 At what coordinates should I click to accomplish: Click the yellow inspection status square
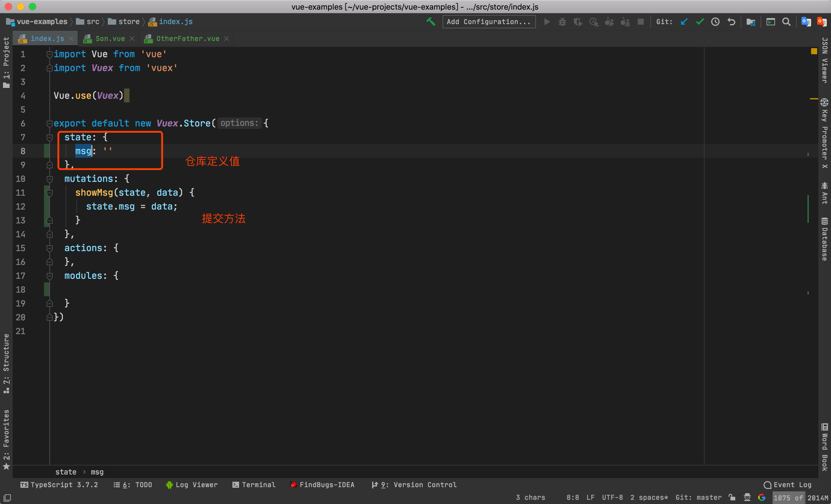pyautogui.click(x=814, y=51)
